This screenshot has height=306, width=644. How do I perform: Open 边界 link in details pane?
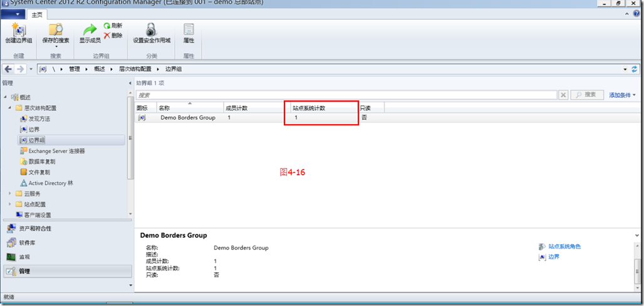(x=554, y=257)
